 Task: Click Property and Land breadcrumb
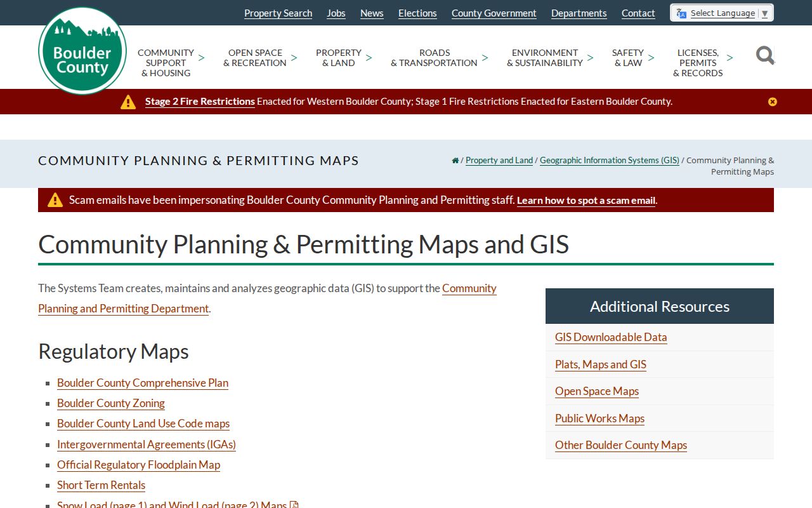click(x=499, y=161)
